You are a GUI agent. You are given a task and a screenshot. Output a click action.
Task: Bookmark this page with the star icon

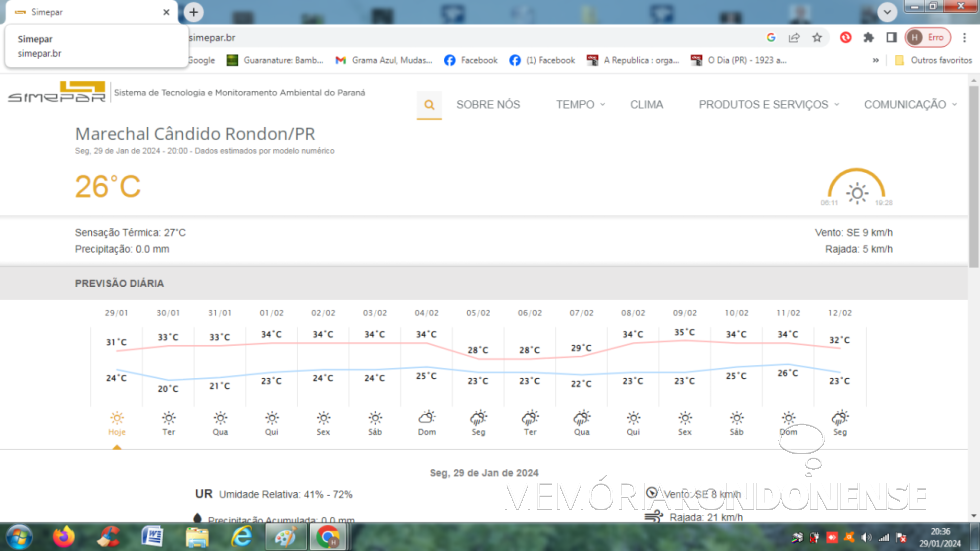(817, 38)
